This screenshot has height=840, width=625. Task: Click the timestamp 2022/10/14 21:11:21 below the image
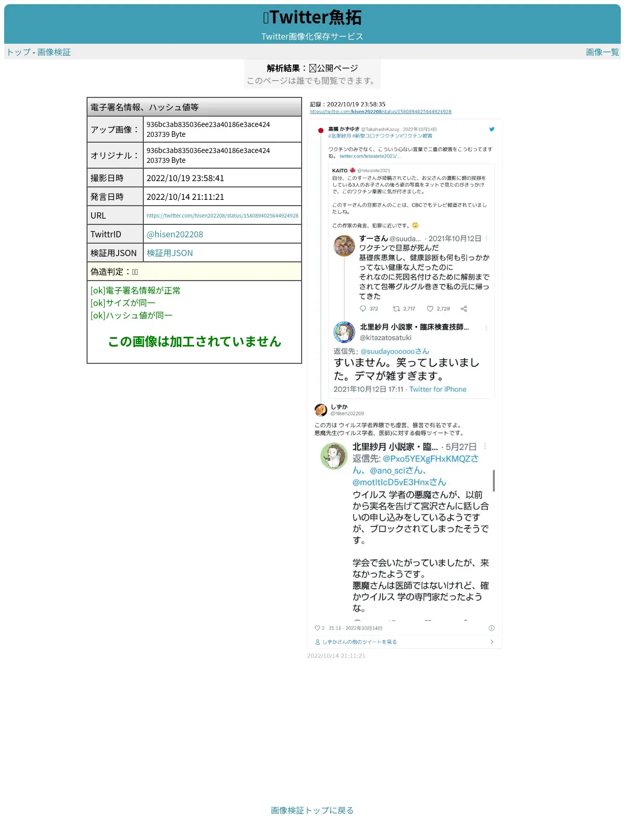coord(336,656)
